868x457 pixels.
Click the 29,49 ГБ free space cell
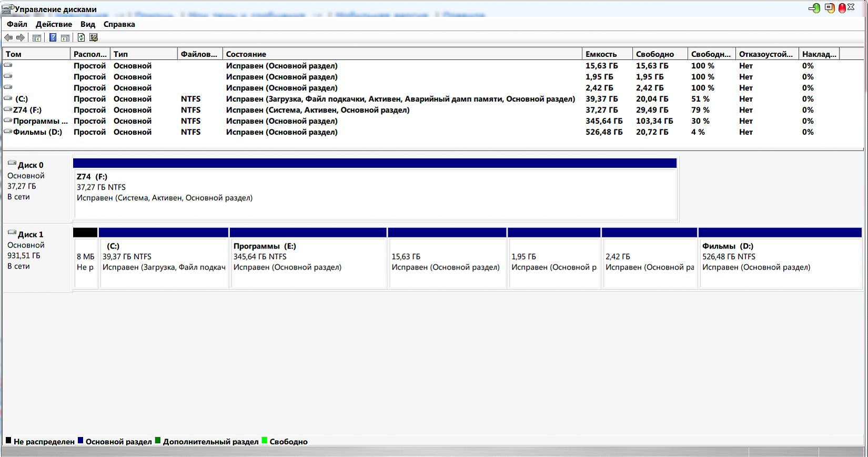(652, 110)
